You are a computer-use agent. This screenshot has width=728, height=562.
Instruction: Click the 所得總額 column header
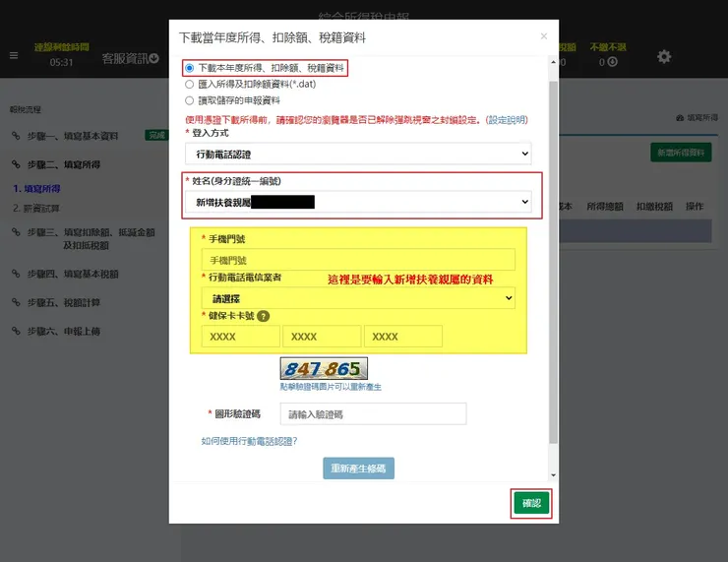pyautogui.click(x=604, y=207)
